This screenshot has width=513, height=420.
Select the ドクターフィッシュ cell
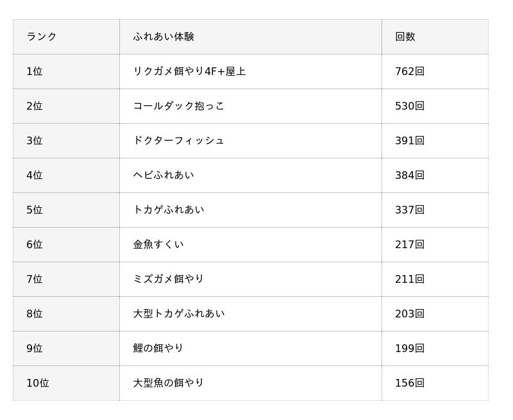[179, 140]
